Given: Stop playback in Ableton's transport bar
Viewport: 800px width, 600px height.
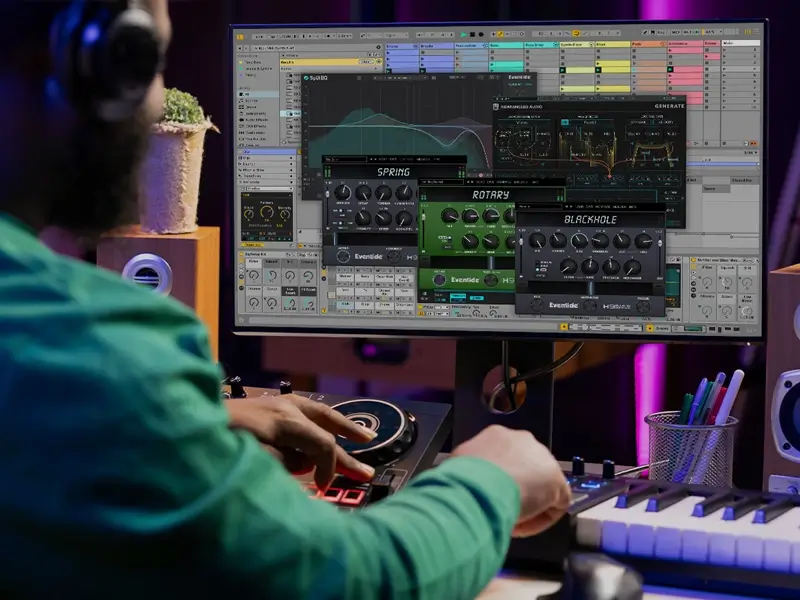Looking at the screenshot, I should 472,35.
